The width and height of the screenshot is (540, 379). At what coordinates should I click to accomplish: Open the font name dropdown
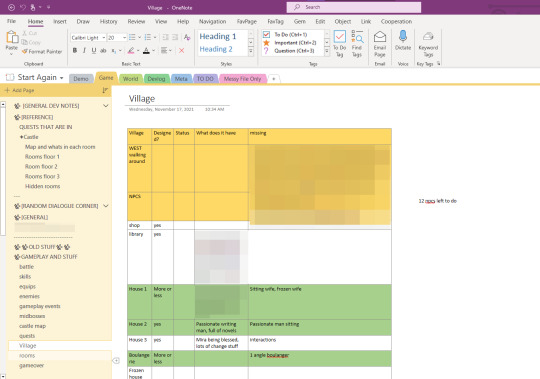pos(104,38)
